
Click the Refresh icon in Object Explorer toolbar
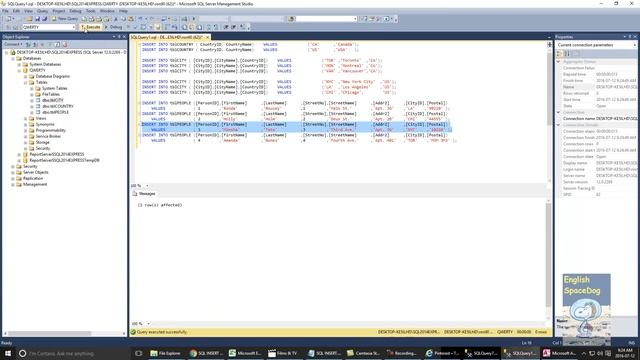pyautogui.click(x=58, y=44)
